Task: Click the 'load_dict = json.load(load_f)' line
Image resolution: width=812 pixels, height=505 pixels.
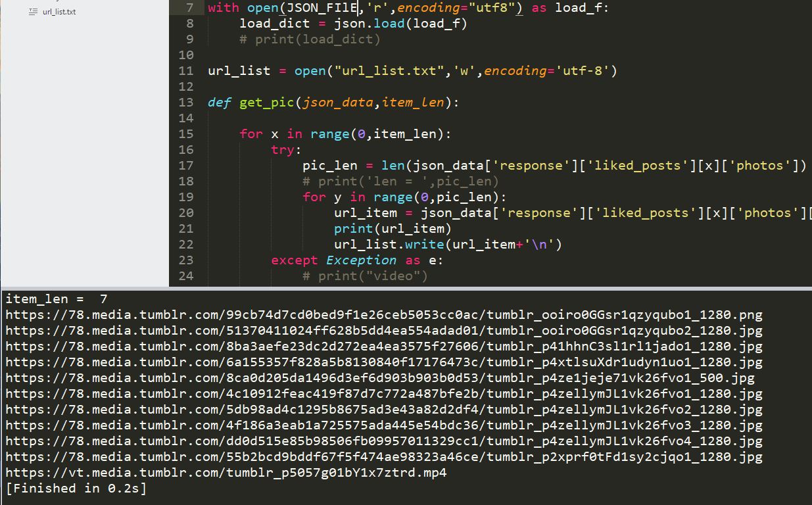Action: 354,24
